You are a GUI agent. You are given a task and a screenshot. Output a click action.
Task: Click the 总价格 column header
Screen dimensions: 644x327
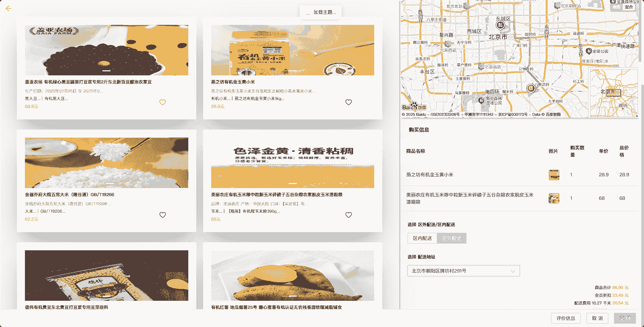point(624,151)
